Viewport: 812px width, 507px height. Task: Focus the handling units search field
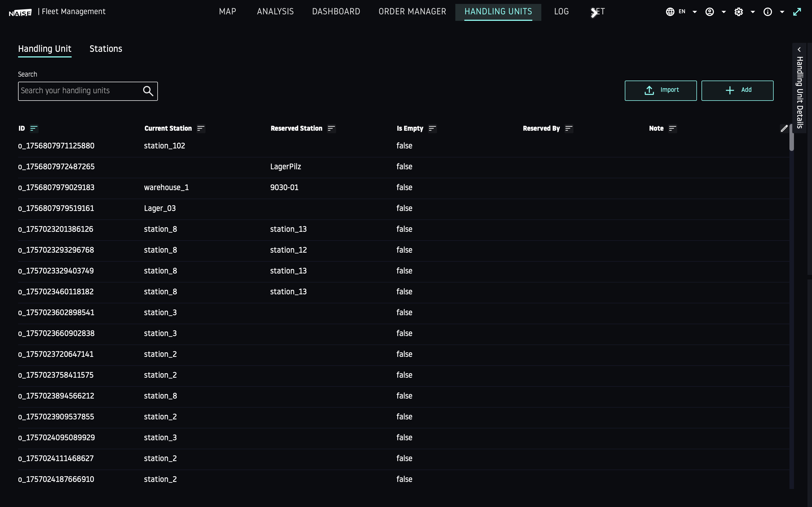(x=79, y=91)
